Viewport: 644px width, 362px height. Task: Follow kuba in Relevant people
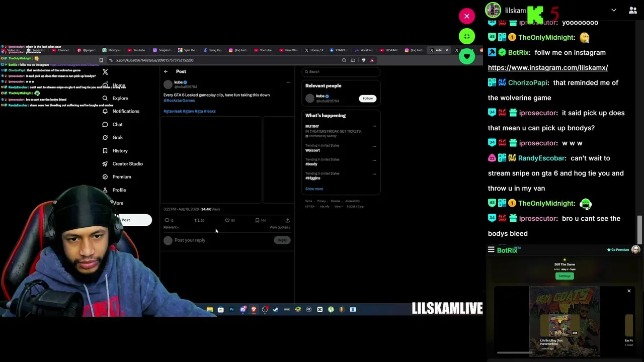tap(368, 98)
